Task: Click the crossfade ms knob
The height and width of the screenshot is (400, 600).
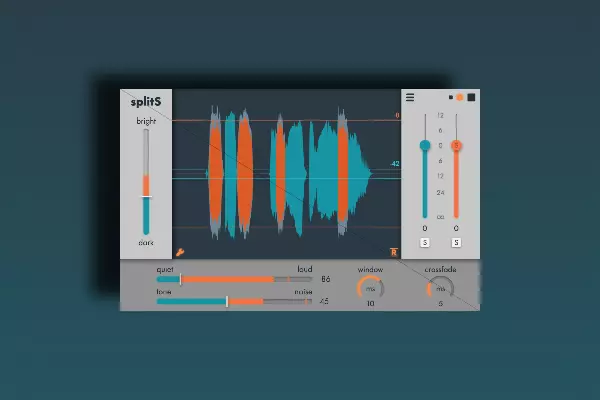Action: [440, 289]
